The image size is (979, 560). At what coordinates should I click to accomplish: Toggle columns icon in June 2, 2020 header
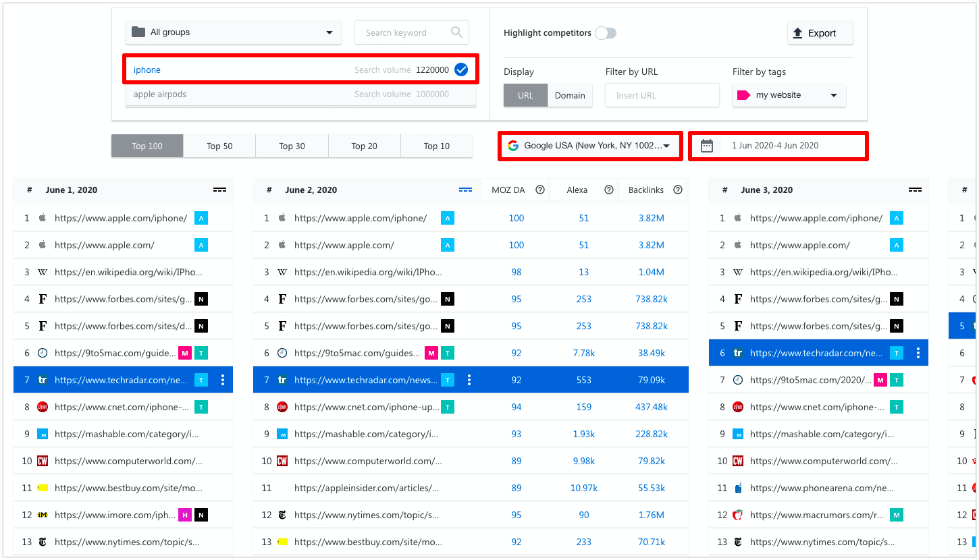(x=465, y=190)
